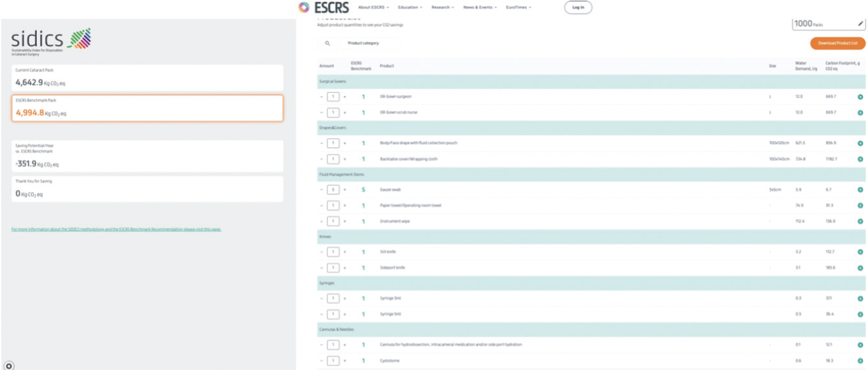Click the sidics logo in left panel
The width and height of the screenshot is (868, 370).
(x=51, y=41)
